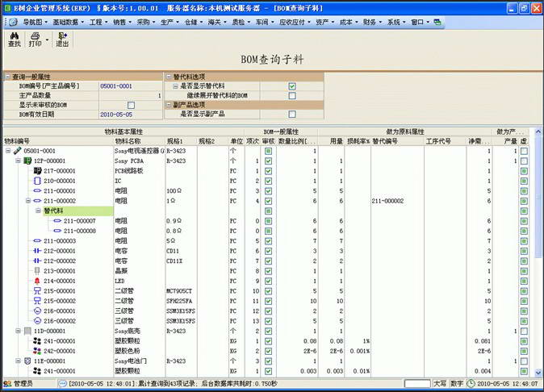Select the 211-000003 resistor icon
Screen dimensions: 544x392
[37, 241]
